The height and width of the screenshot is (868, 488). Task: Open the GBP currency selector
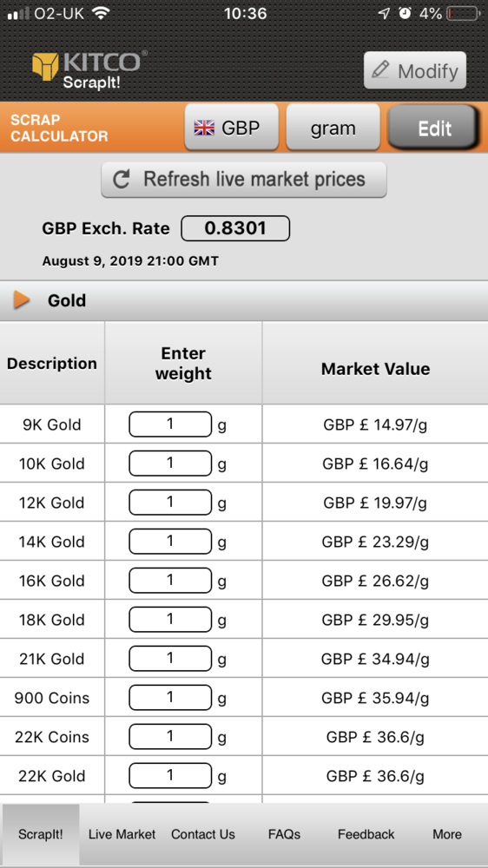click(232, 127)
